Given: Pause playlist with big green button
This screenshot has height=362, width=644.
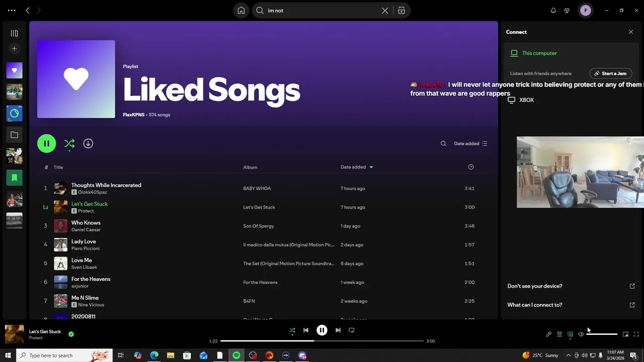Looking at the screenshot, I should 46,143.
